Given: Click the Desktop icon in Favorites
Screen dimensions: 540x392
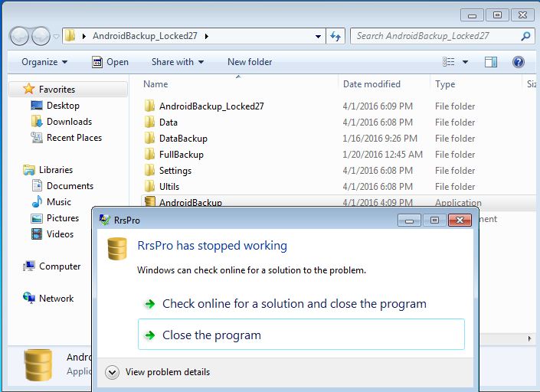Looking at the screenshot, I should pyautogui.click(x=37, y=106).
